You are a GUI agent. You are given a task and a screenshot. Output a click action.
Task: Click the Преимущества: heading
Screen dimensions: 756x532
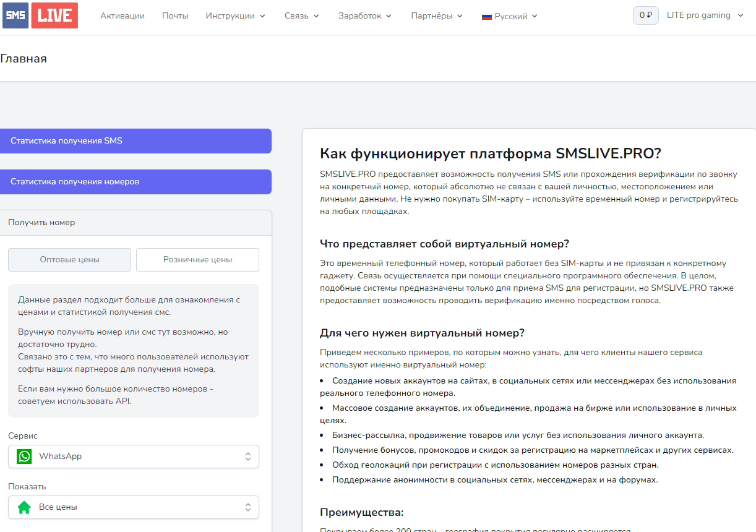362,512
